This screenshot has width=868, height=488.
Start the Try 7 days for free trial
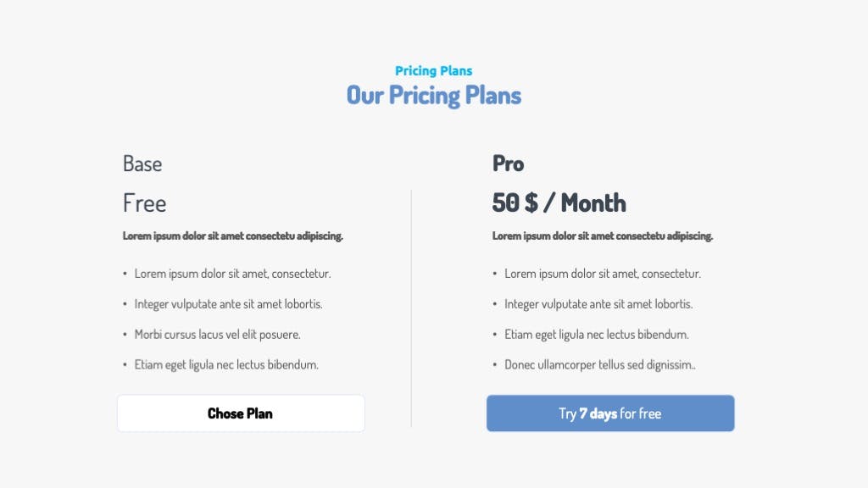610,413
